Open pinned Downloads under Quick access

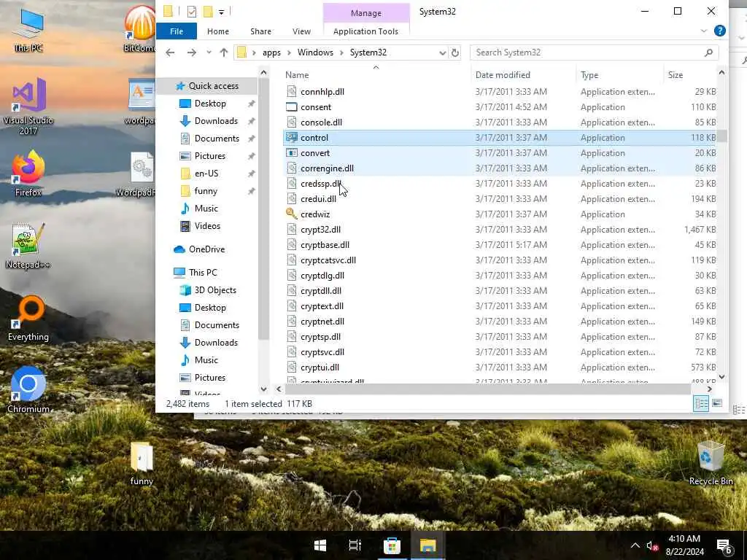click(216, 121)
